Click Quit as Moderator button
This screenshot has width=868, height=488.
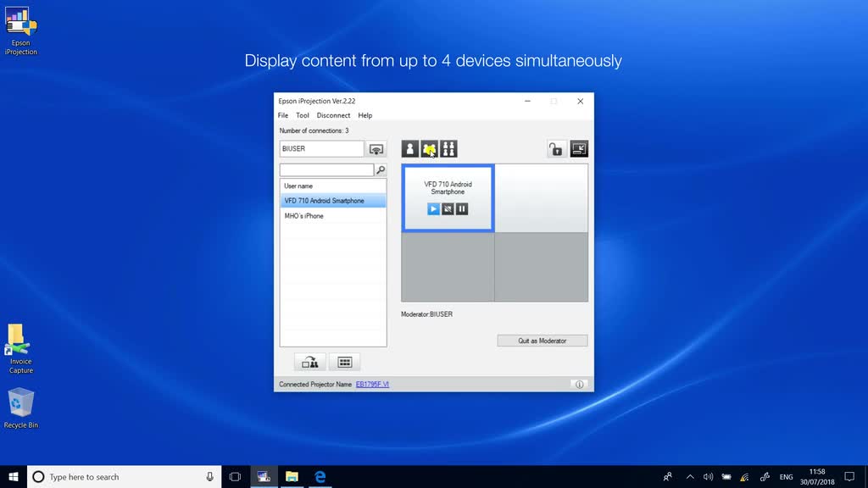(542, 341)
